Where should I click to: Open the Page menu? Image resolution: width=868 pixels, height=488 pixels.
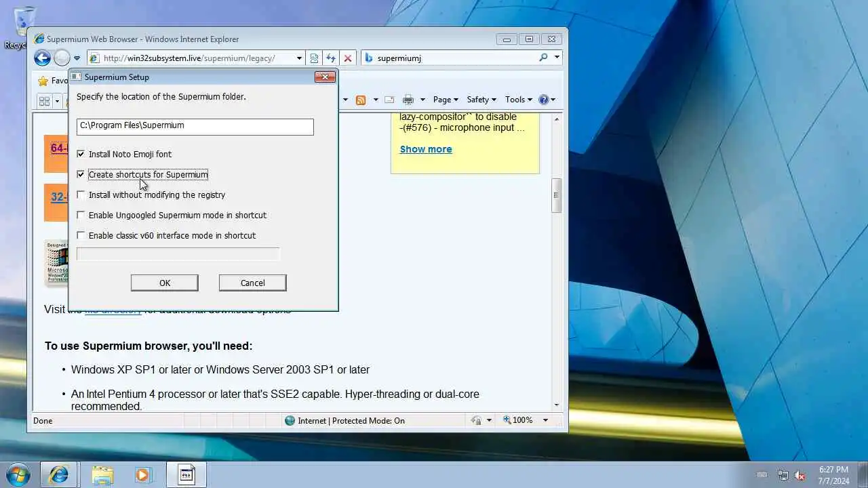pos(446,100)
